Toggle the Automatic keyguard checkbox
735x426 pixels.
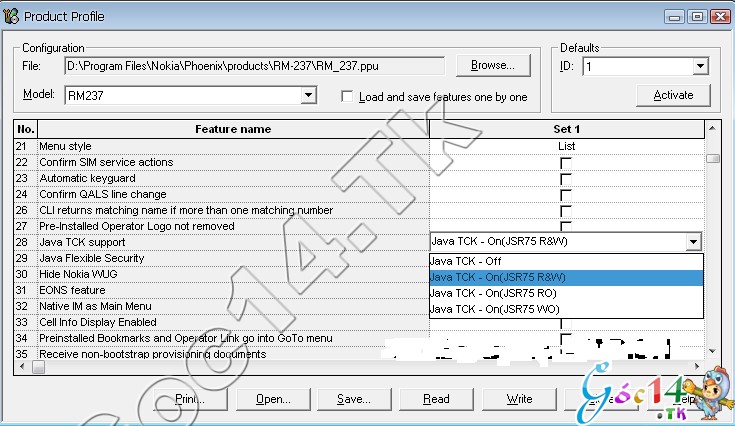tap(566, 179)
